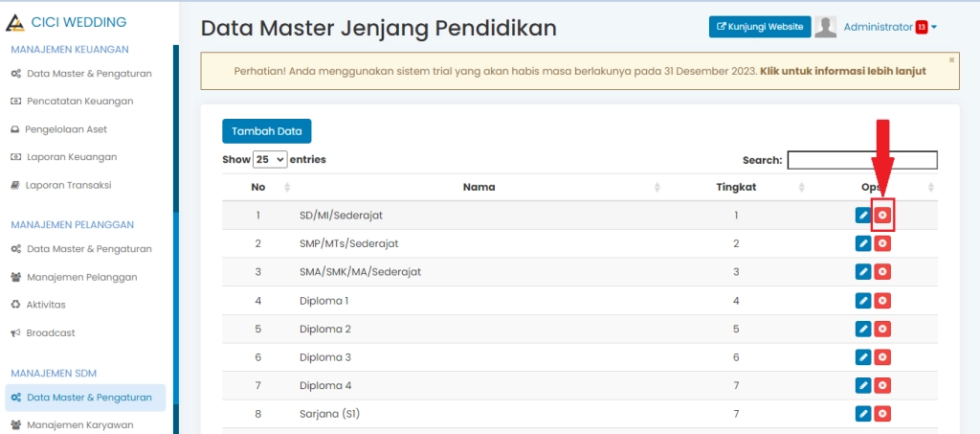Delete the Diploma 1 row
Screen dimensions: 980x434
[882, 301]
